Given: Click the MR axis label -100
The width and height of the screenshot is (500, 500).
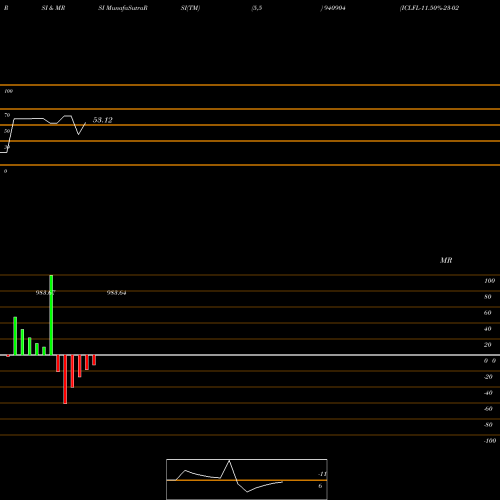Looking at the screenshot, I should [x=490, y=441].
